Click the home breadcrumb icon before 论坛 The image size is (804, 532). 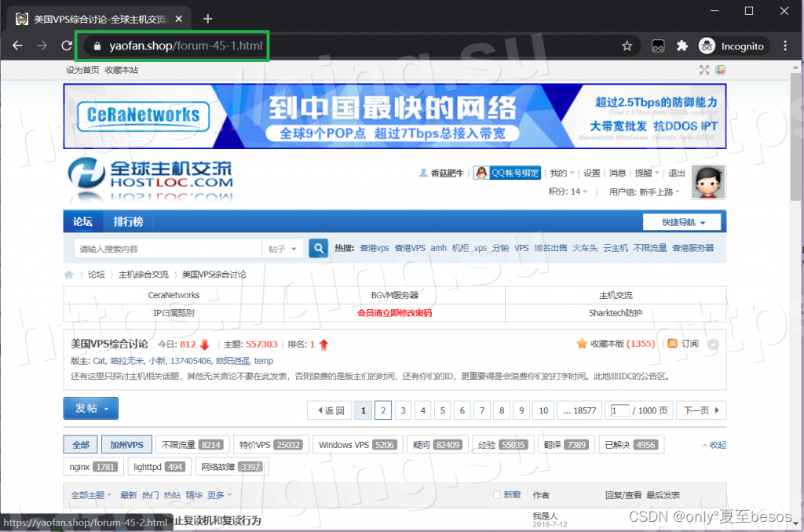pos(69,275)
